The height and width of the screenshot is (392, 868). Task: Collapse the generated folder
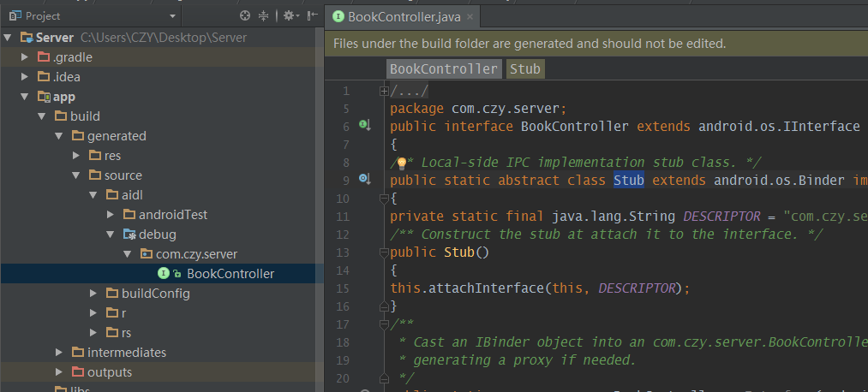(58, 136)
